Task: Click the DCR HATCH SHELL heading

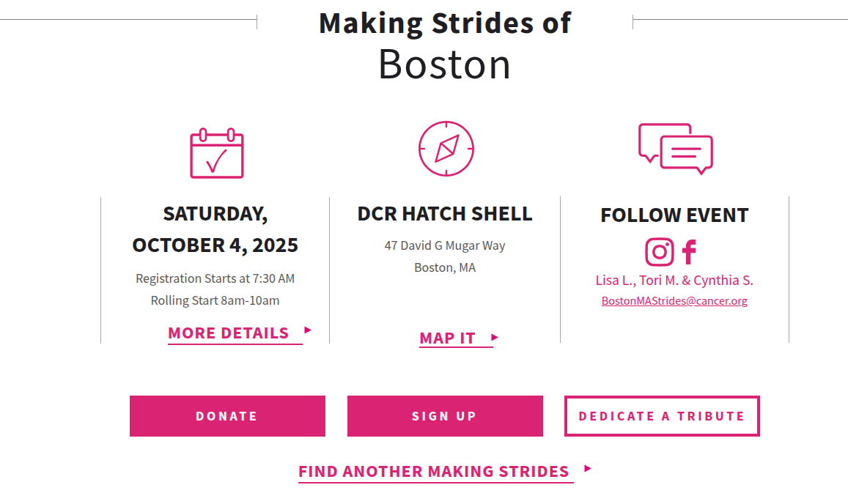Action: coord(445,214)
